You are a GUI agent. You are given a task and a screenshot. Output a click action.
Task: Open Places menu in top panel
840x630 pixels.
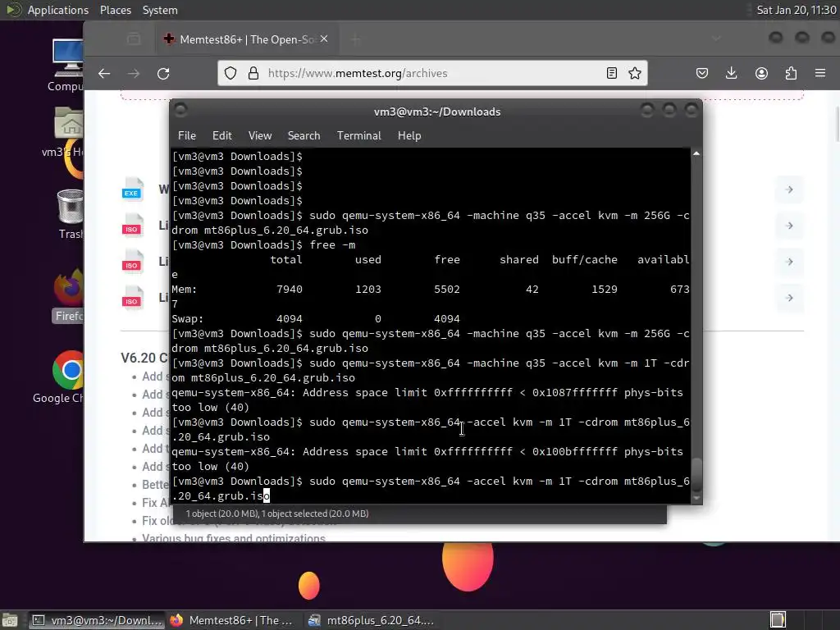tap(115, 10)
